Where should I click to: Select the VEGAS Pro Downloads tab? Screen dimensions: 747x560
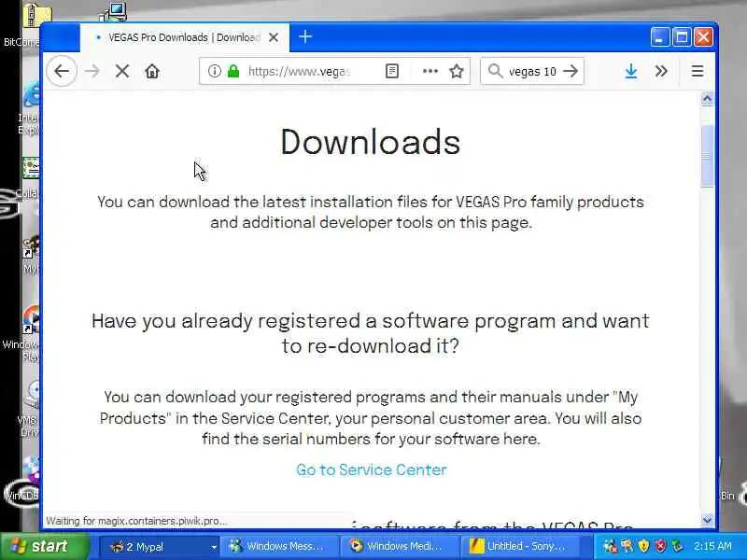184,37
